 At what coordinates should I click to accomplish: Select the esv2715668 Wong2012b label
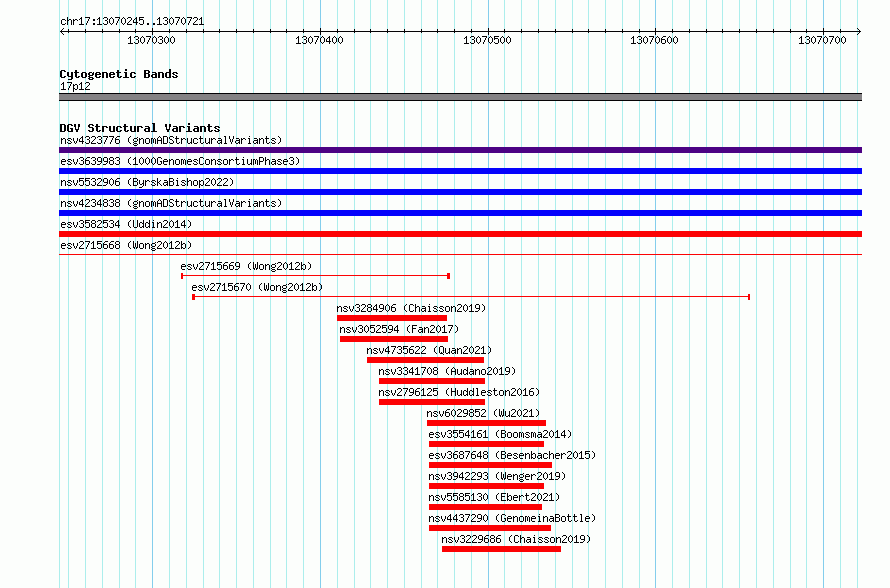(126, 245)
